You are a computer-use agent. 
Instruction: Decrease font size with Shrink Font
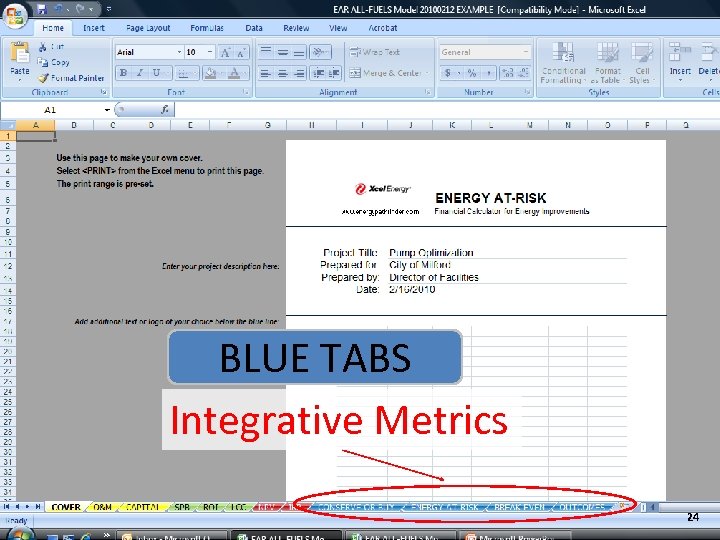pos(242,52)
